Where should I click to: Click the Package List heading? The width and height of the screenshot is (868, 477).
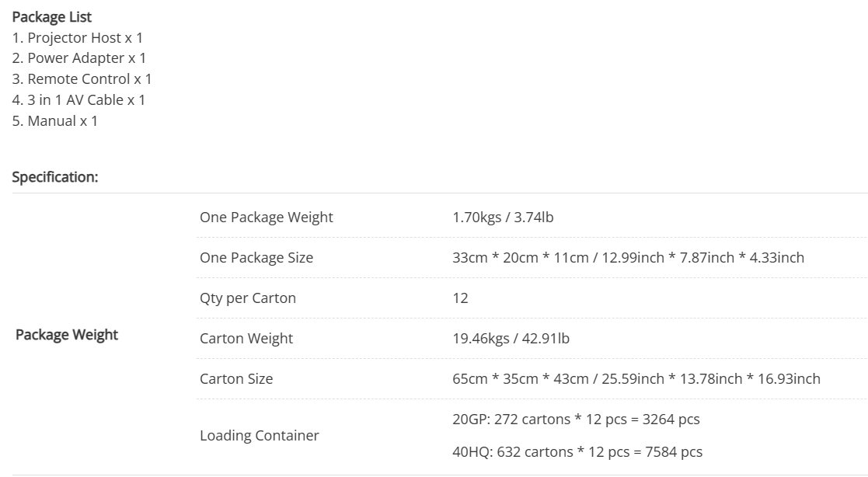(x=52, y=17)
